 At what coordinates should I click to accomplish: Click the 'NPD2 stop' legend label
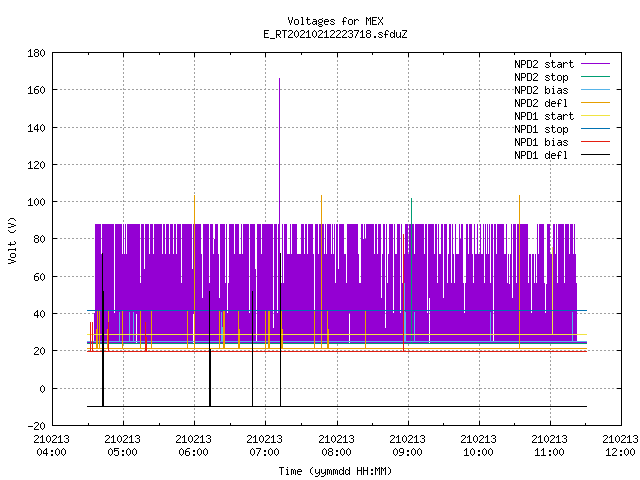click(x=541, y=77)
